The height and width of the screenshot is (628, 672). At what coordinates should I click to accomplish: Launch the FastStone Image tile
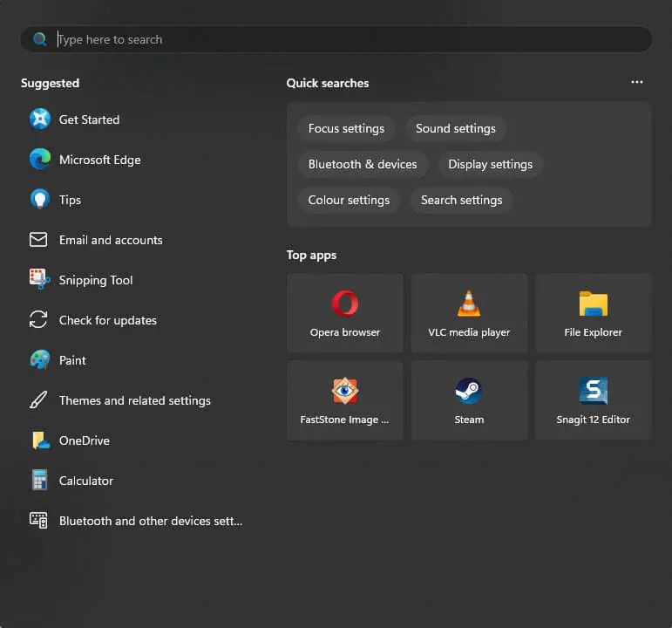point(345,400)
